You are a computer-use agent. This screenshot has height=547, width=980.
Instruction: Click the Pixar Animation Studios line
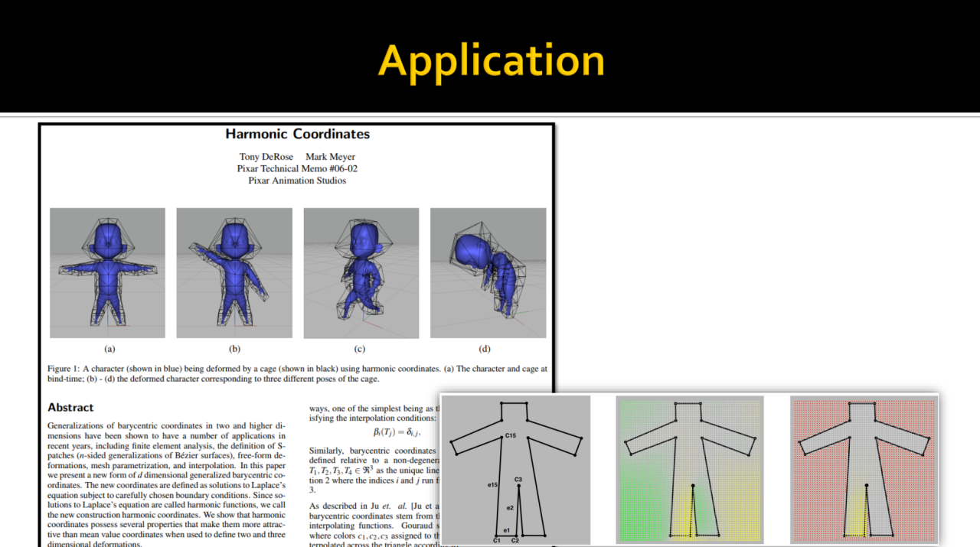click(297, 181)
